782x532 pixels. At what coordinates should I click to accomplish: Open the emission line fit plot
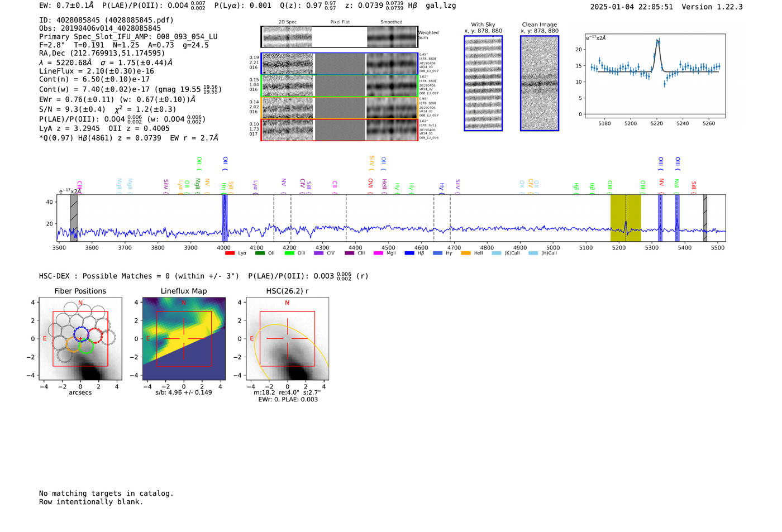655,76
